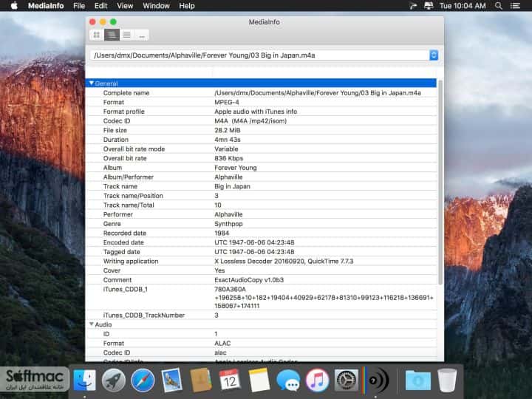Click the ellipsis toolbar button
This screenshot has width=532, height=399.
coord(141,35)
